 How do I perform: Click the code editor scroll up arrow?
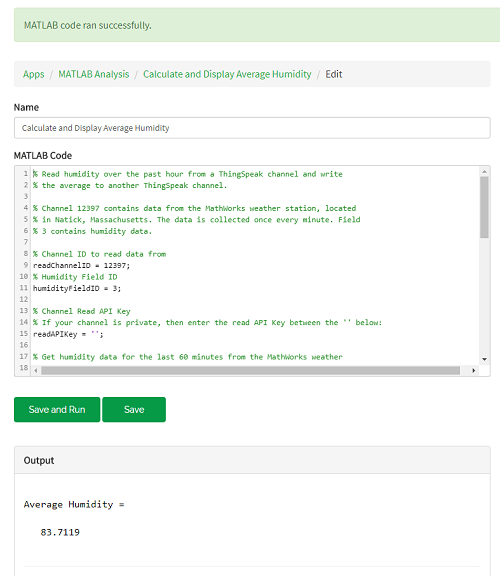[484, 172]
